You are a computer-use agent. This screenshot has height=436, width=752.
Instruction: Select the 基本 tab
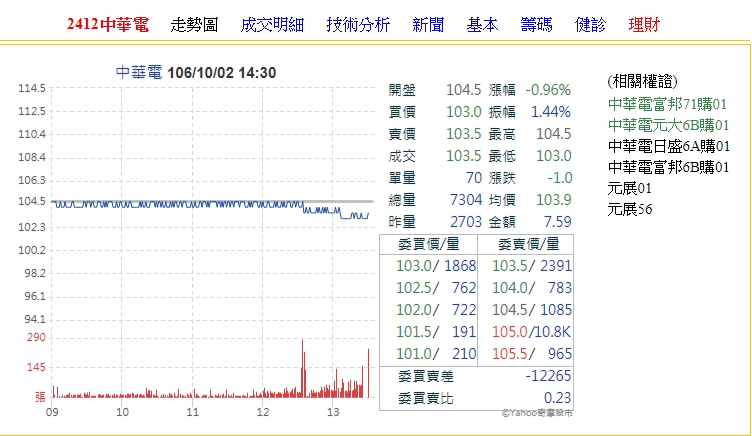click(x=482, y=24)
